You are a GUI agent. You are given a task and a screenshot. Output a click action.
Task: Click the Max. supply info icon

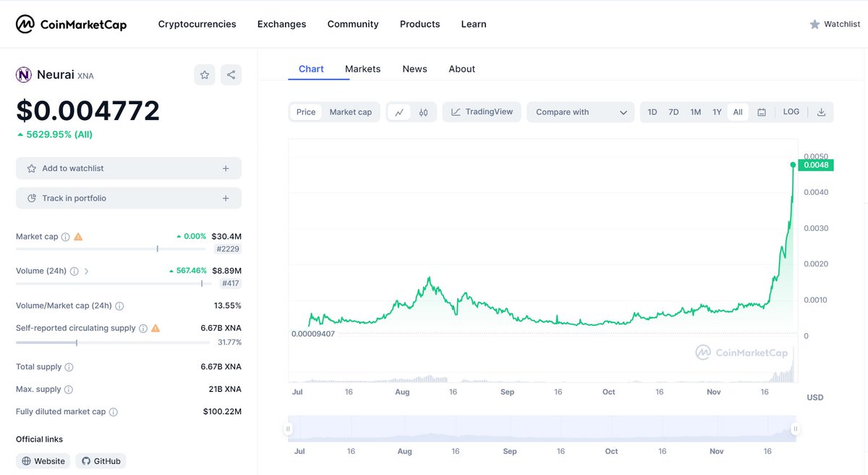[69, 390]
